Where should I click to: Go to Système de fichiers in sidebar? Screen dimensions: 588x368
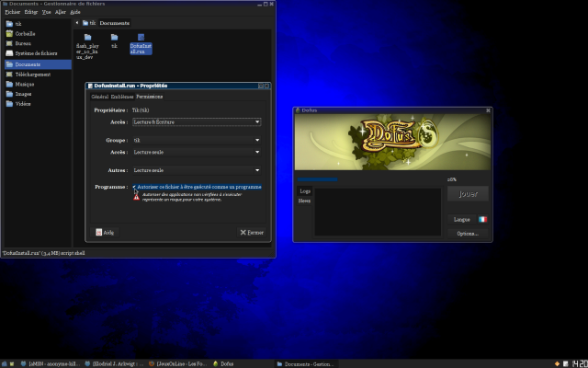(x=35, y=53)
